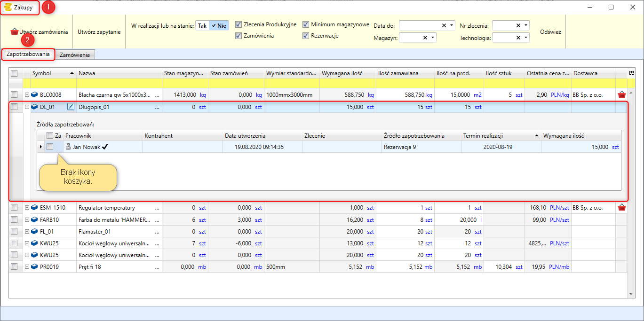Screen dimensions: 644x321
Task: Uncheck the Zlecenia Produkcyjne checkbox
Action: pyautogui.click(x=239, y=24)
